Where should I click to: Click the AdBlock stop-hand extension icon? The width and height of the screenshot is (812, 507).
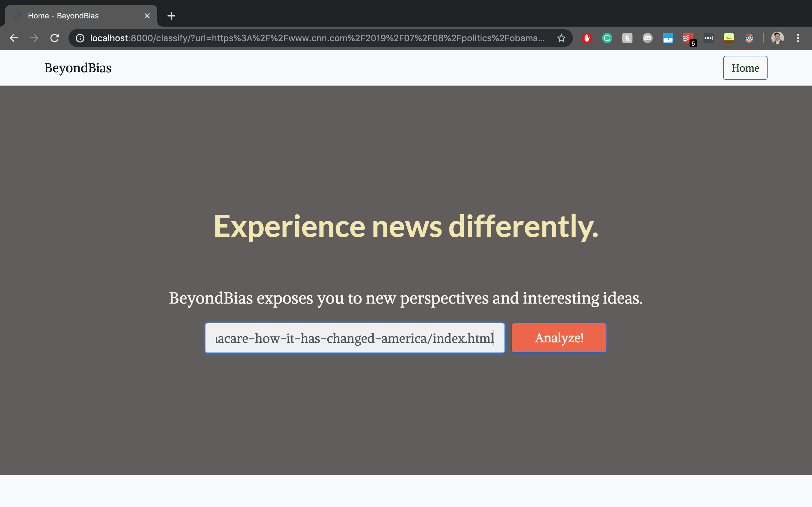pos(586,38)
